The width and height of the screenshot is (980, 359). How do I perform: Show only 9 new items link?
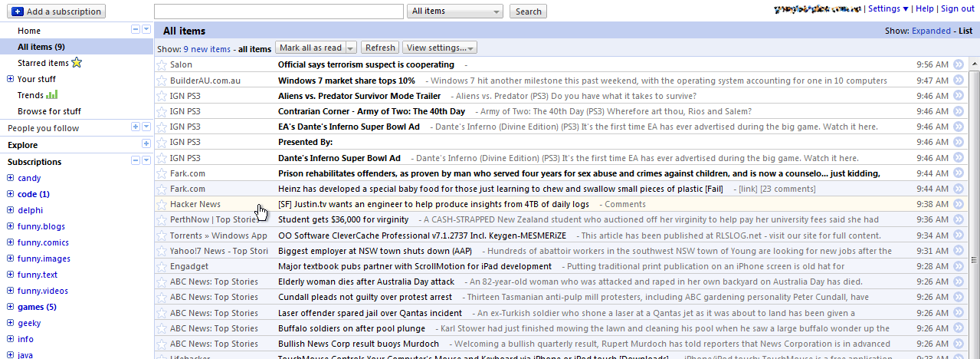206,48
